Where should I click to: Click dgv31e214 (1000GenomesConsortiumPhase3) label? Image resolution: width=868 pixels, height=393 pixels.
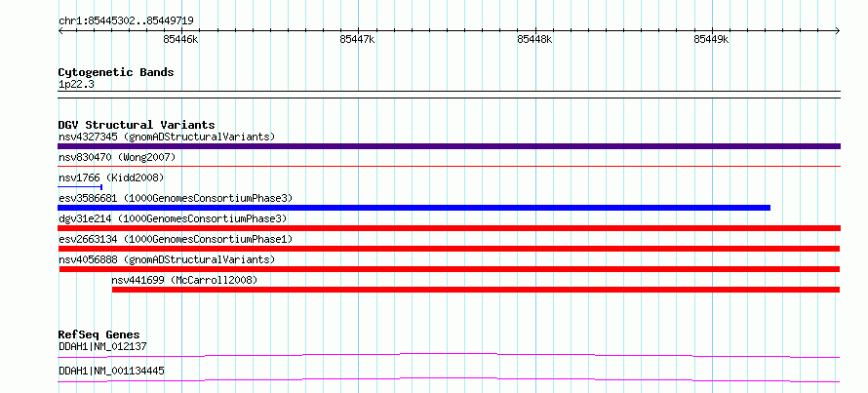(x=173, y=218)
